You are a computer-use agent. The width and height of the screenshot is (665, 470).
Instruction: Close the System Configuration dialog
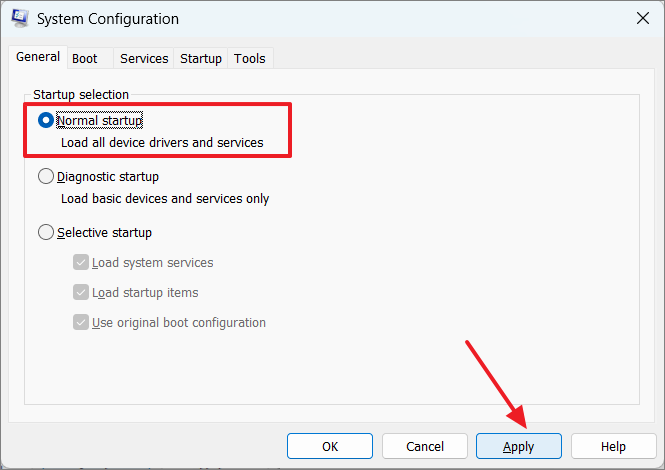tap(643, 18)
